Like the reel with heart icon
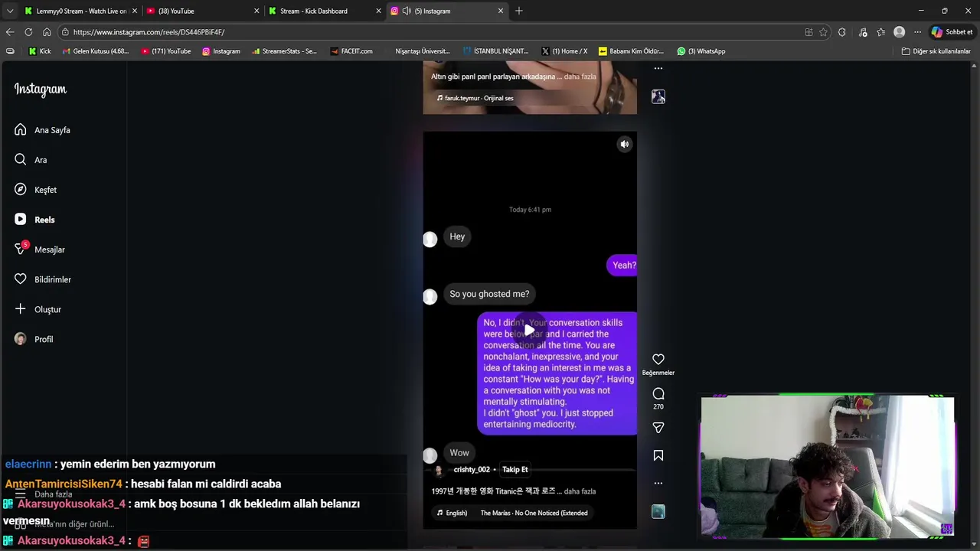Viewport: 980px width, 551px height. click(658, 359)
